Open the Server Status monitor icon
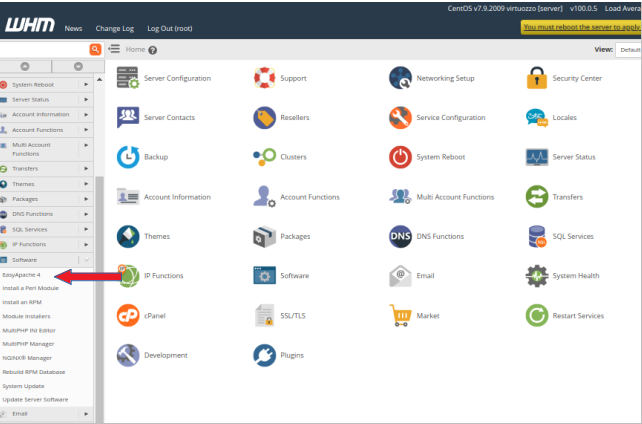The width and height of the screenshot is (642, 424). point(536,157)
